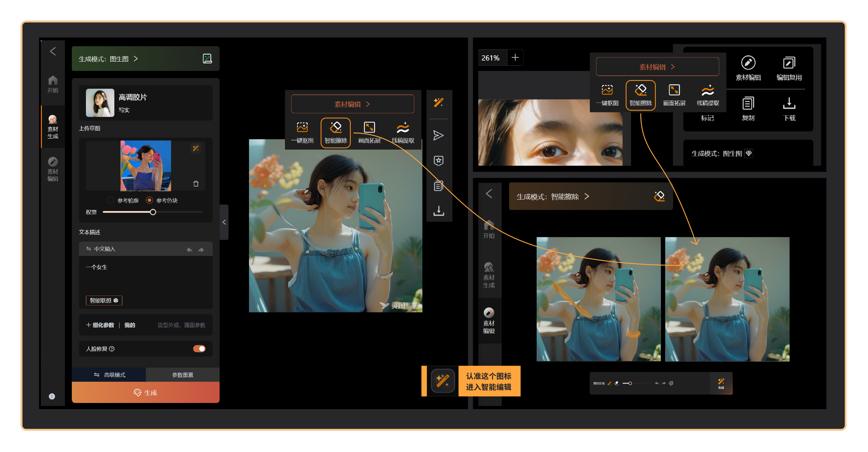Select 智能擦除 in popup above main image
Viewport: 868px width, 452px height.
point(336,133)
